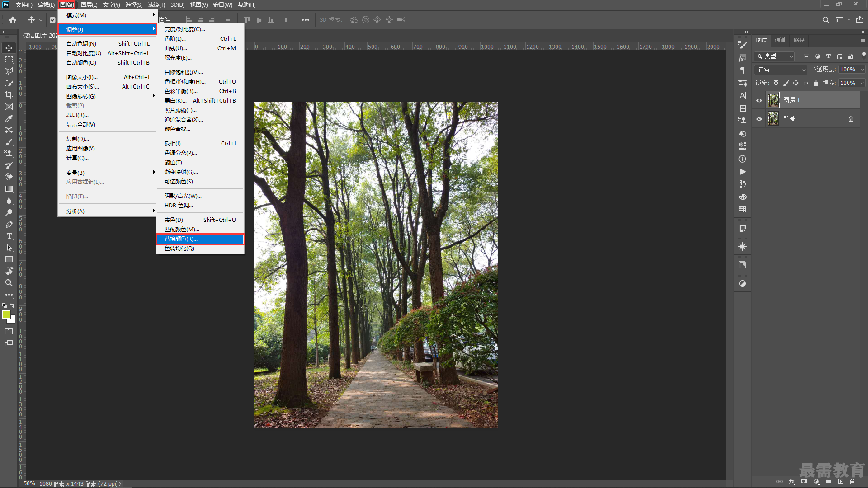
Task: Click the foreground color swatch
Action: click(6, 314)
